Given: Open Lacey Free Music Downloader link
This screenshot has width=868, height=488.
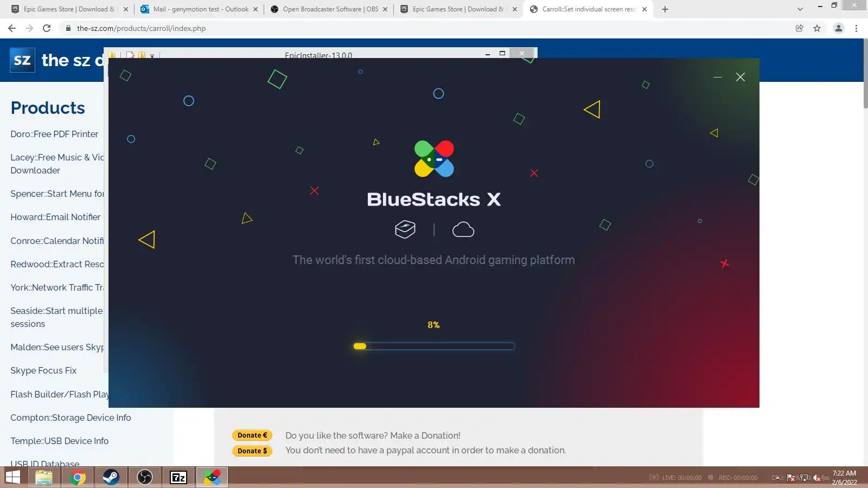Looking at the screenshot, I should click(x=57, y=164).
